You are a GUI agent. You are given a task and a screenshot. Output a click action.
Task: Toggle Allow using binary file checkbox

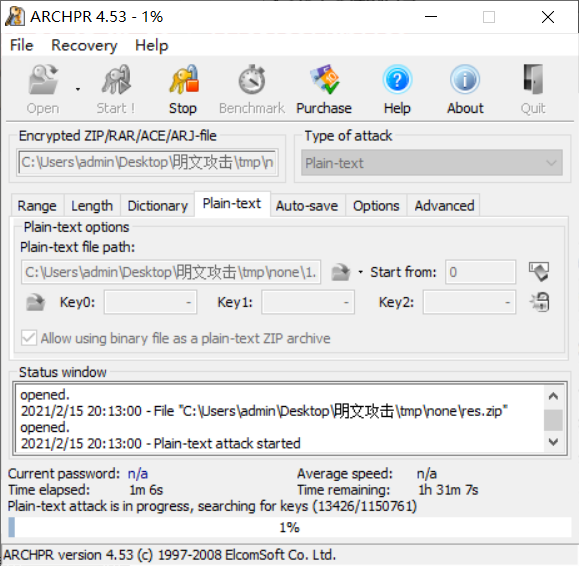(29, 338)
